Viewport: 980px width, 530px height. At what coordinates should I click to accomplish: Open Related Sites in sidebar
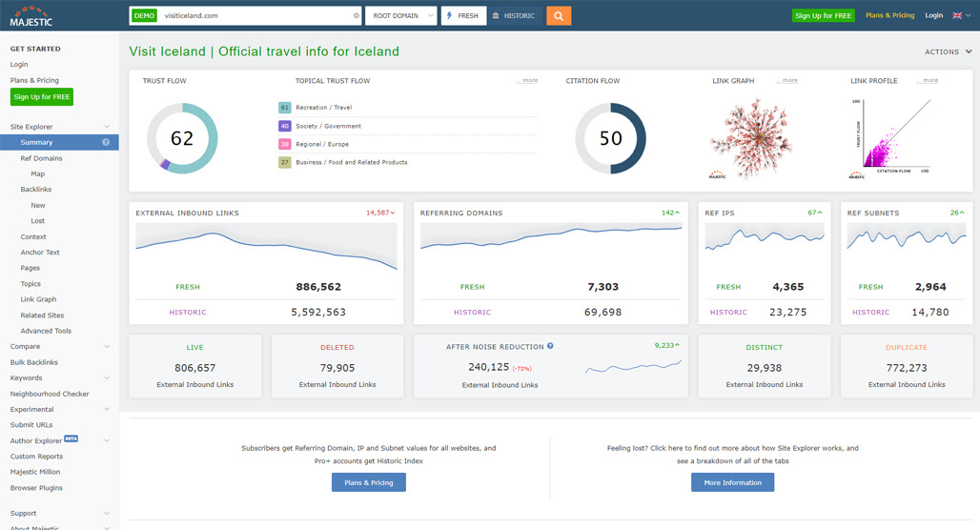42,315
